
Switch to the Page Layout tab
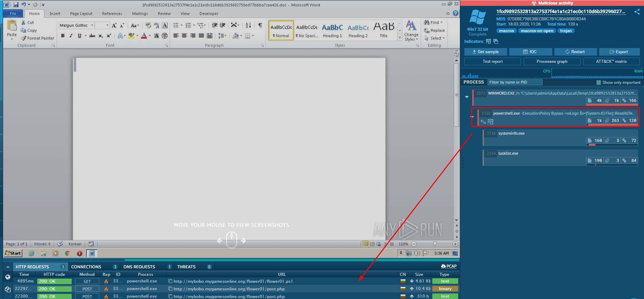click(x=81, y=13)
